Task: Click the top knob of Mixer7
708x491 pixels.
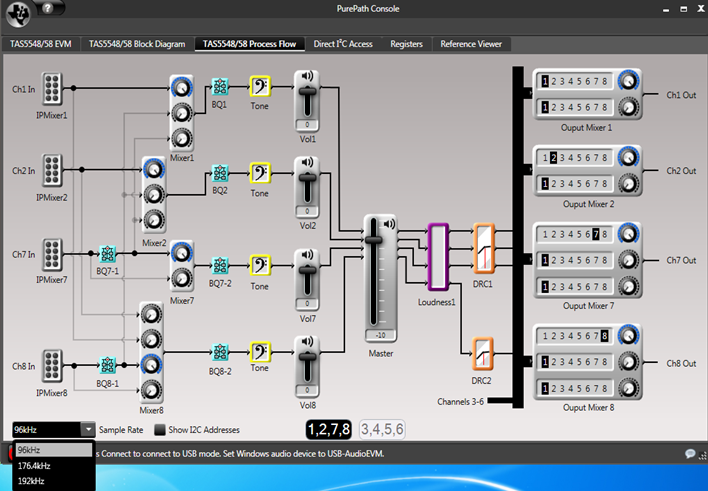Action: (x=182, y=253)
